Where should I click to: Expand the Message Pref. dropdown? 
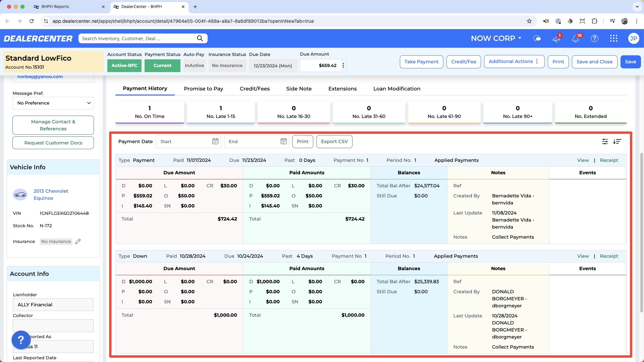tap(53, 103)
